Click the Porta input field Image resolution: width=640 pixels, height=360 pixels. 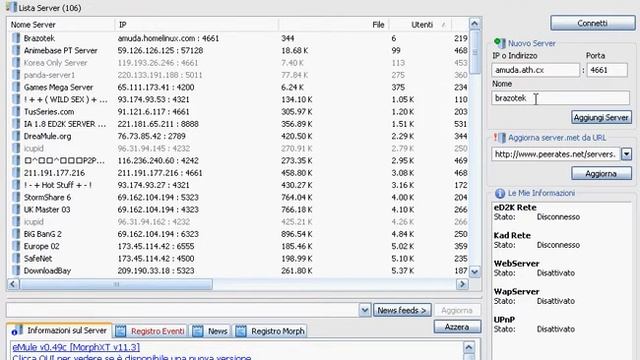click(x=607, y=70)
